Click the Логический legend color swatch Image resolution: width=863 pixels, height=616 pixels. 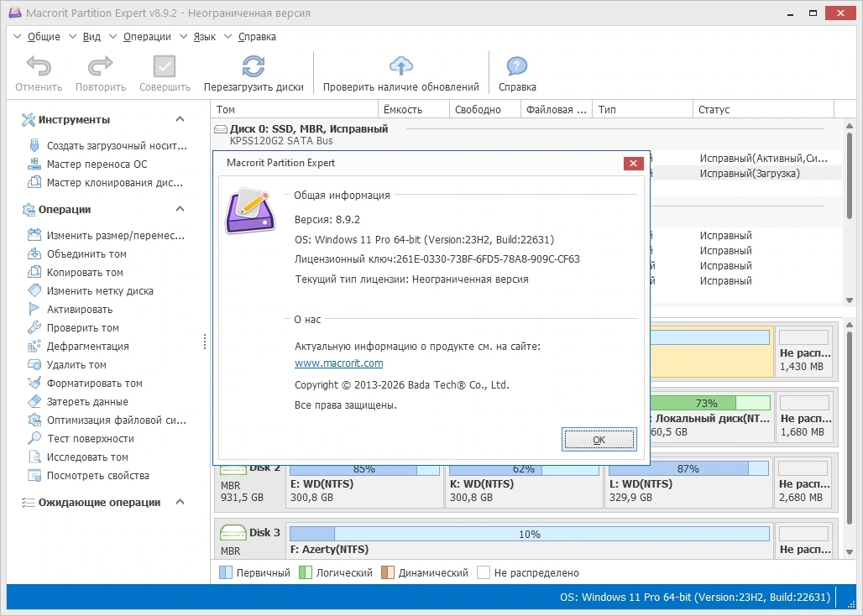click(x=306, y=572)
